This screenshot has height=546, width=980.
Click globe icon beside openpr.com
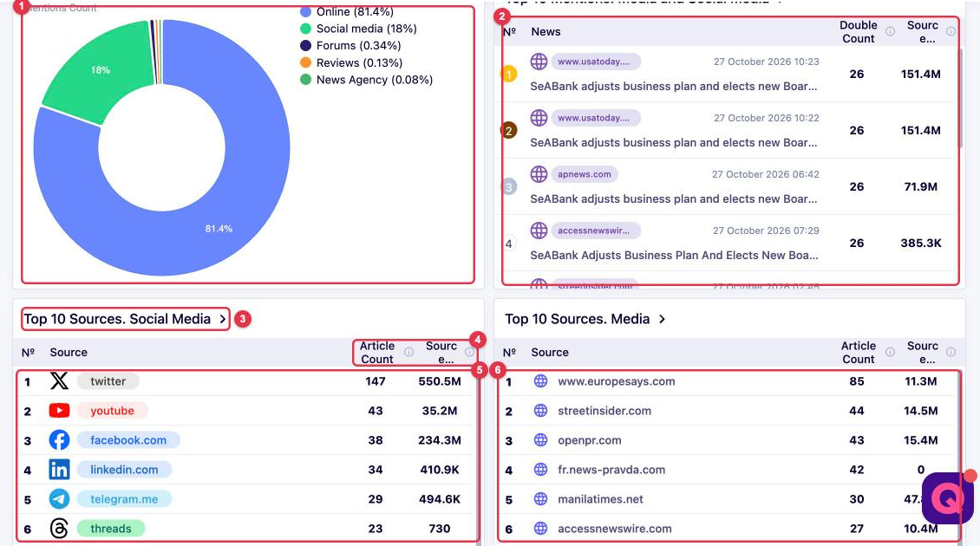[x=540, y=439]
